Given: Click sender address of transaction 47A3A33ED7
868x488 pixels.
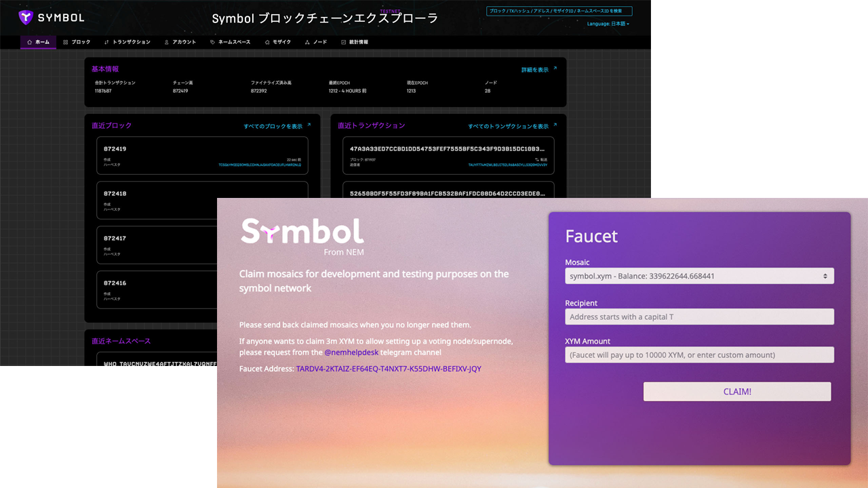Looking at the screenshot, I should coord(508,165).
